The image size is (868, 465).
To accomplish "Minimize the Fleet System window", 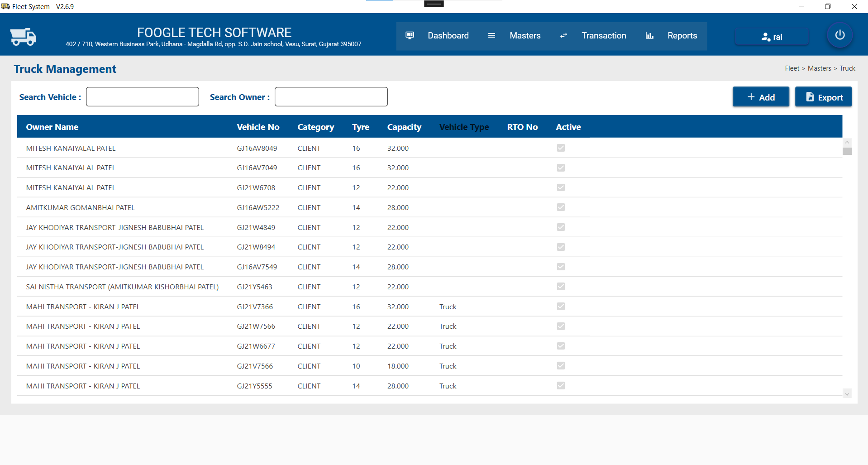I will [801, 6].
